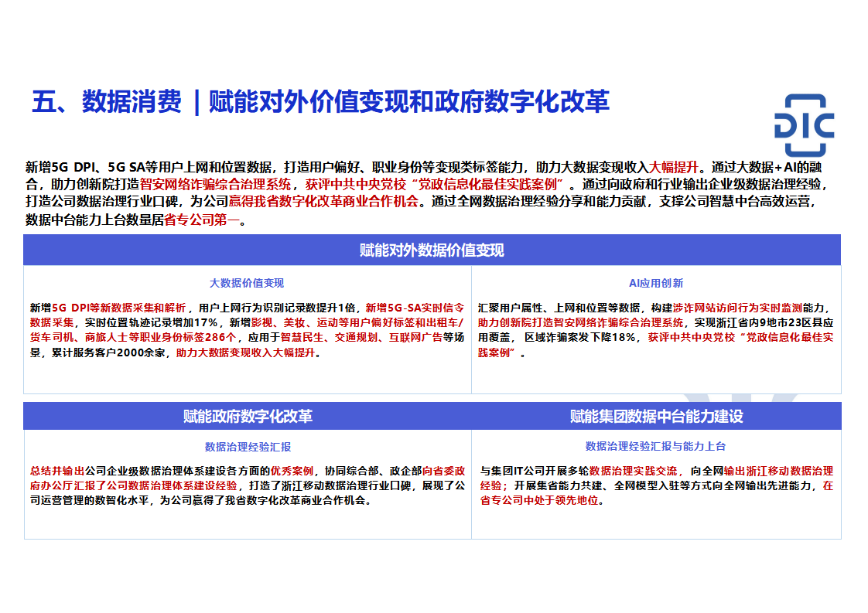
Task: Click red text 新增5G DPI等新数据采集和解析
Action: click(118, 308)
